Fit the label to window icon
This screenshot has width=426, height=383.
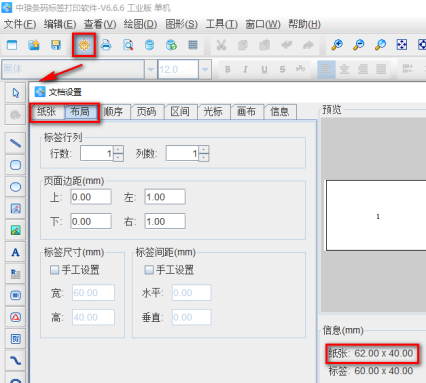402,45
